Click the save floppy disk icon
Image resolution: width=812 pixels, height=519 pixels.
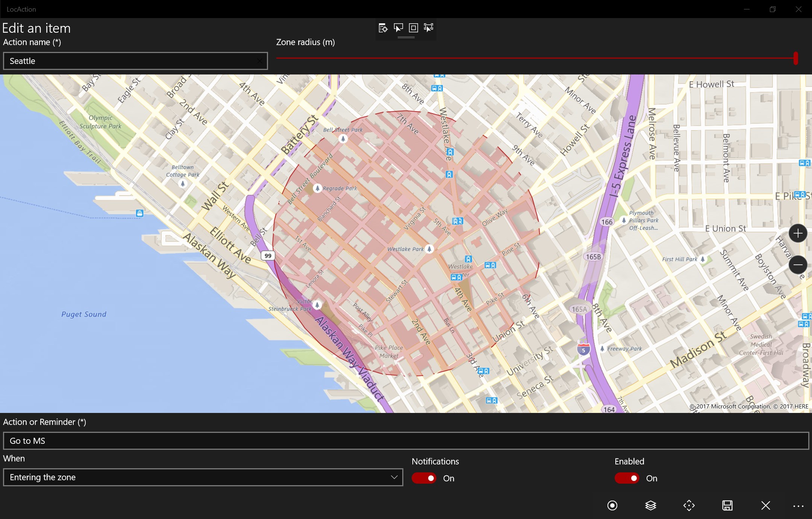tap(727, 505)
